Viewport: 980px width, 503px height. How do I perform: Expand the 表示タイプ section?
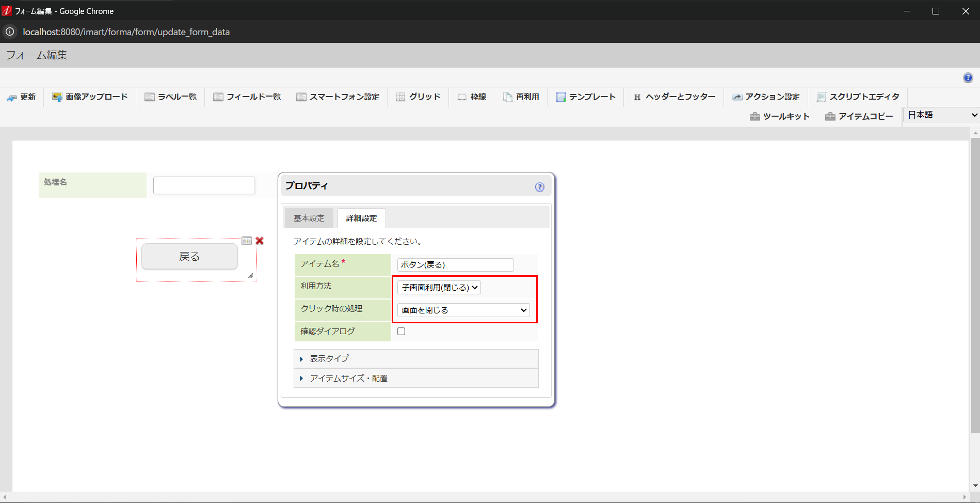click(328, 358)
